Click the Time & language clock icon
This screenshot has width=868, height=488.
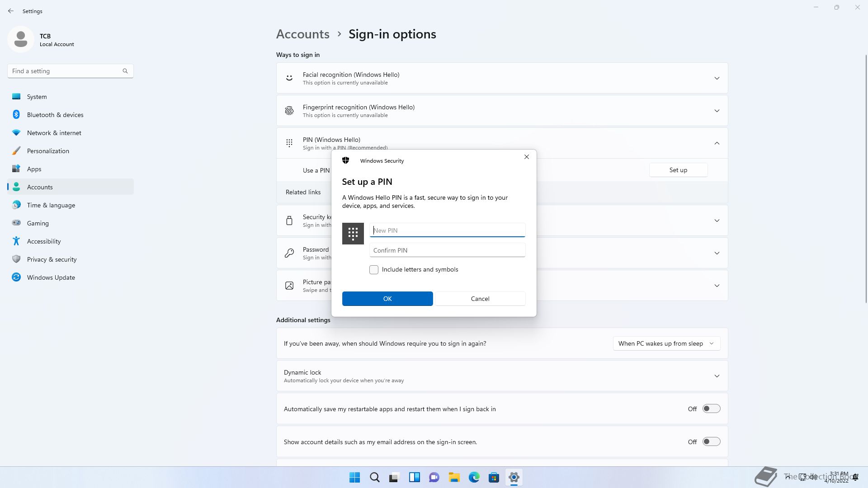(x=16, y=205)
